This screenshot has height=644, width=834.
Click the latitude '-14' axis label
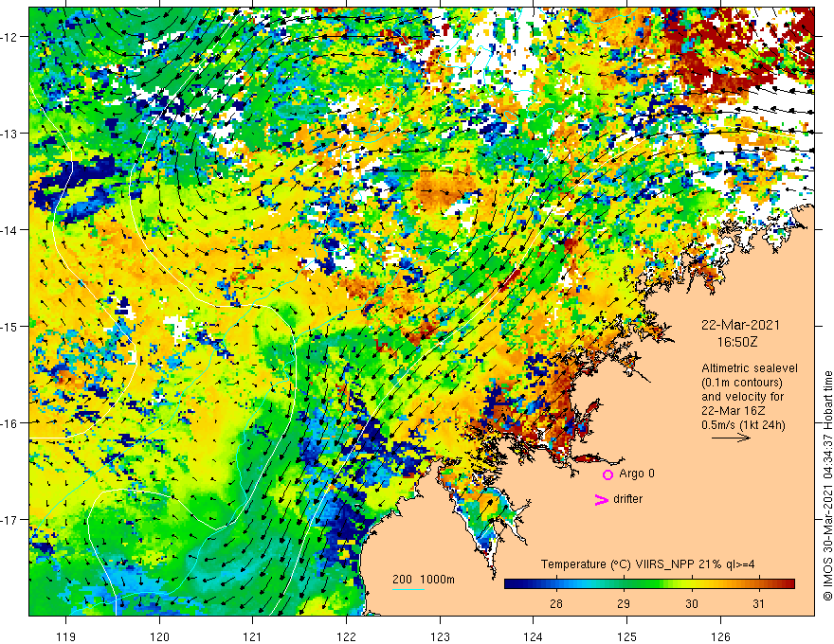(10, 230)
